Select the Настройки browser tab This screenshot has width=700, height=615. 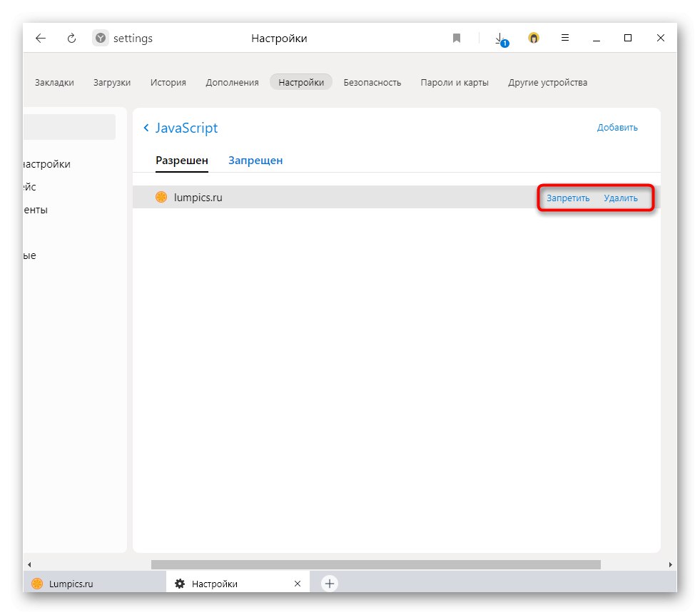tap(238, 584)
